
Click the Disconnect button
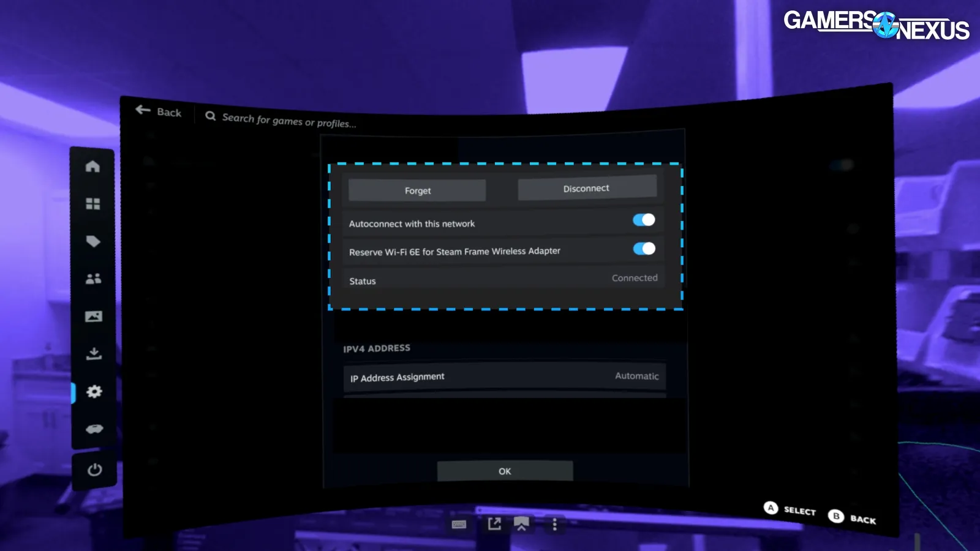coord(587,188)
